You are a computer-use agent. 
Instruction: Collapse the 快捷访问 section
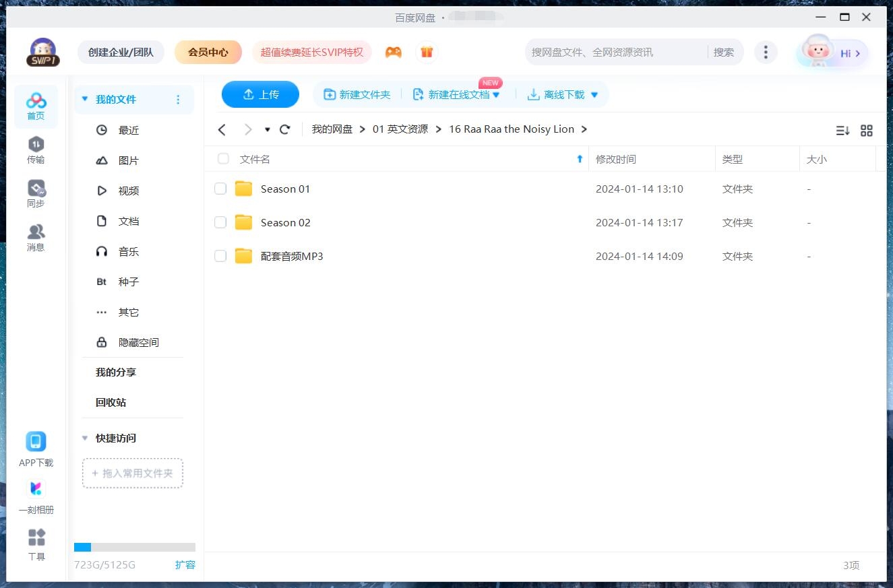(85, 438)
